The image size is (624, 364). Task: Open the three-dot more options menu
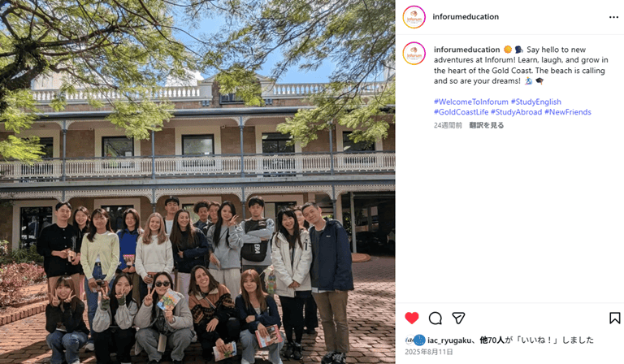pos(613,17)
